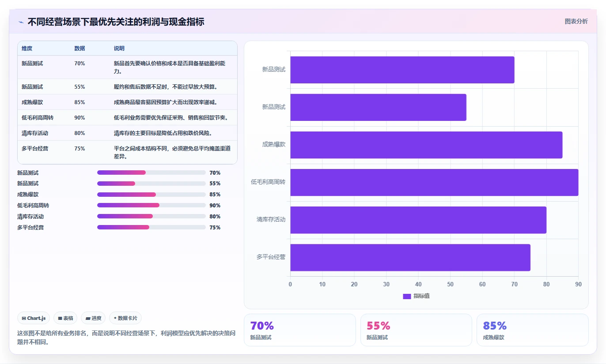Click 低毛利高周转 in the table's 维度 column

38,118
